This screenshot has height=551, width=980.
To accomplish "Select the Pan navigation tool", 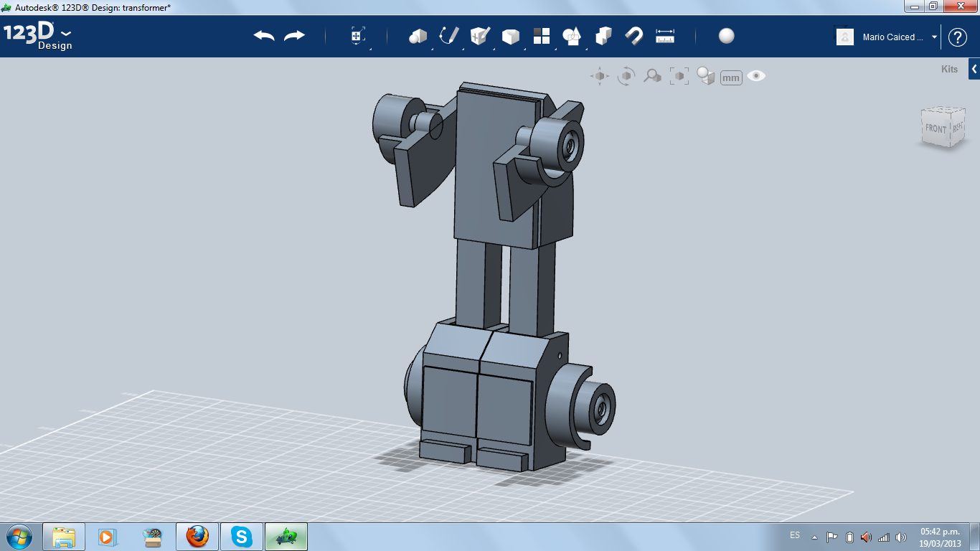I will click(600, 76).
